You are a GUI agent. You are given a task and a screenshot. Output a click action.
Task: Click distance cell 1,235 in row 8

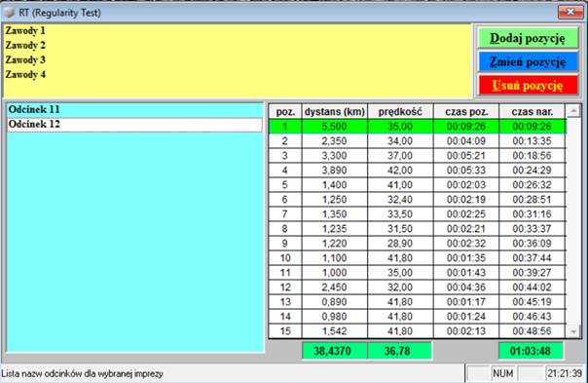(335, 229)
